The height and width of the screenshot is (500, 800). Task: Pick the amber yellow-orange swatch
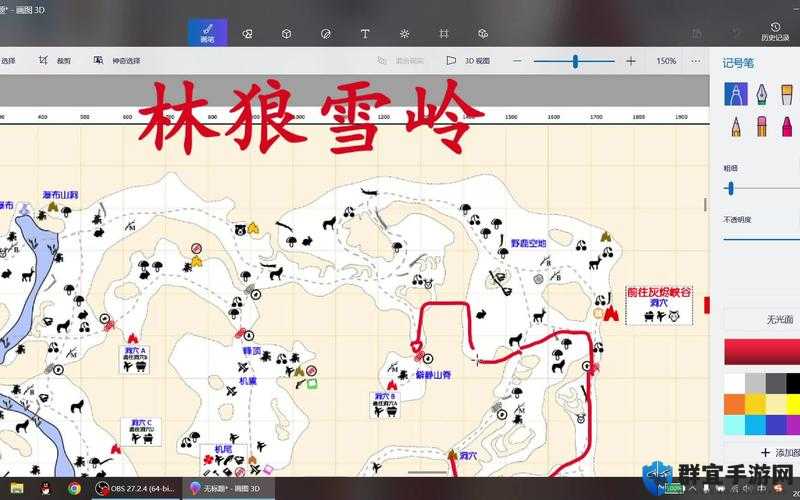click(x=755, y=404)
